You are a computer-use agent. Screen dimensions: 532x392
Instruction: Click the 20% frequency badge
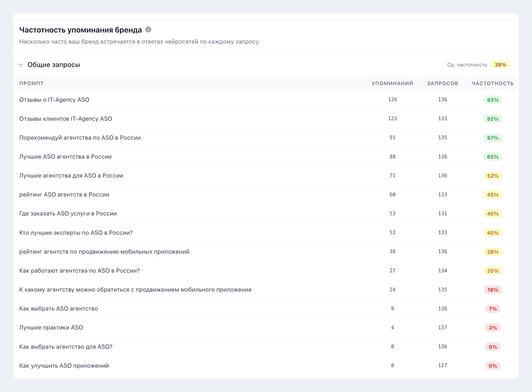coord(493,271)
